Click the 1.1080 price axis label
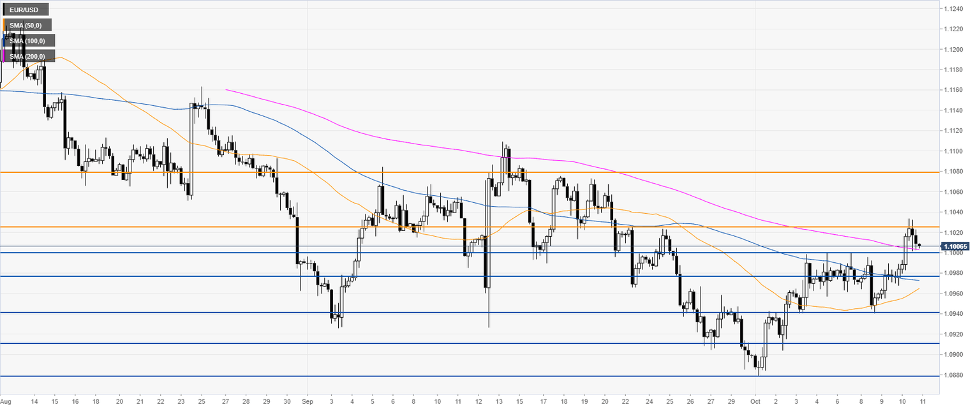This screenshot has height=409, width=980. 955,172
